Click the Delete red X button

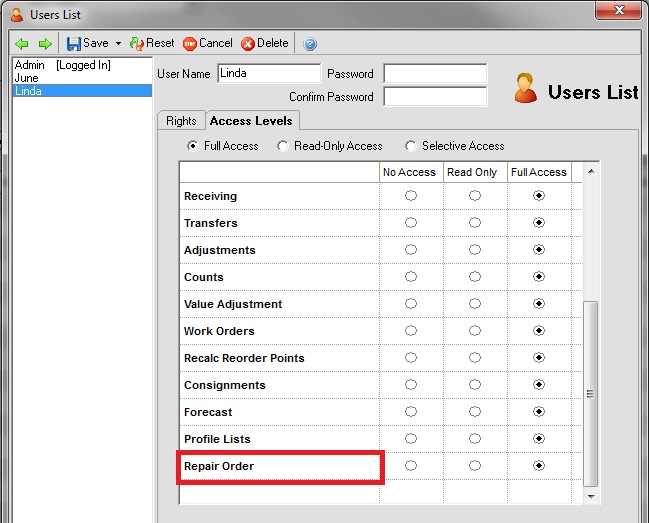[x=265, y=44]
